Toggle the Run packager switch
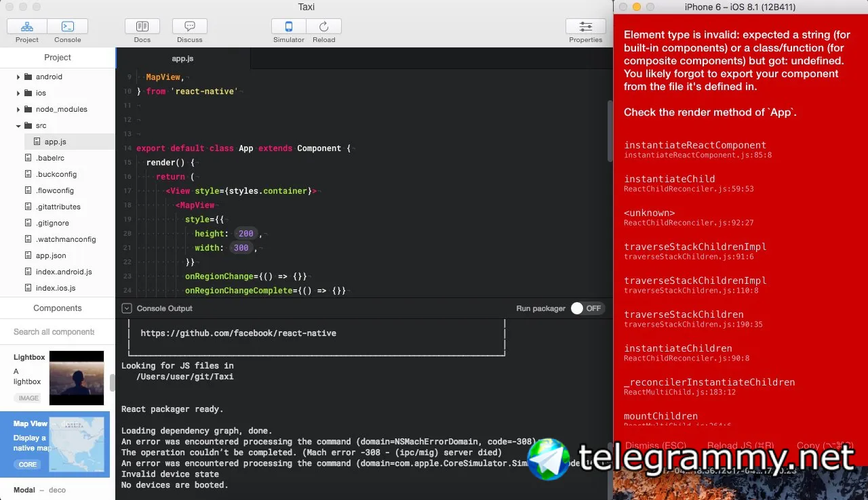This screenshot has width=868, height=500. point(587,308)
